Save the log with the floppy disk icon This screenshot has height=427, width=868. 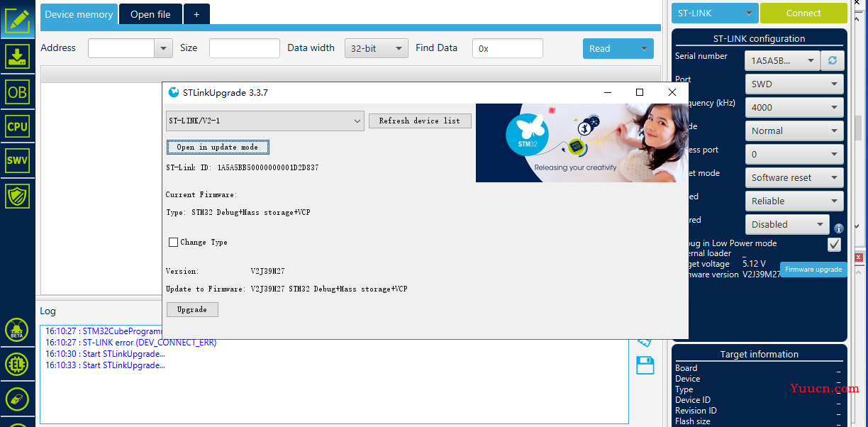tap(645, 365)
